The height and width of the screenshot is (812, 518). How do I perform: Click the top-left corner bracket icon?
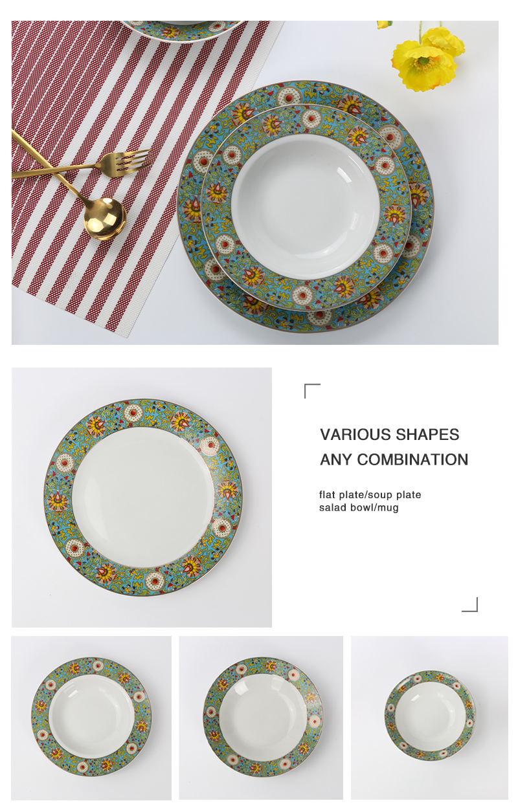click(312, 391)
